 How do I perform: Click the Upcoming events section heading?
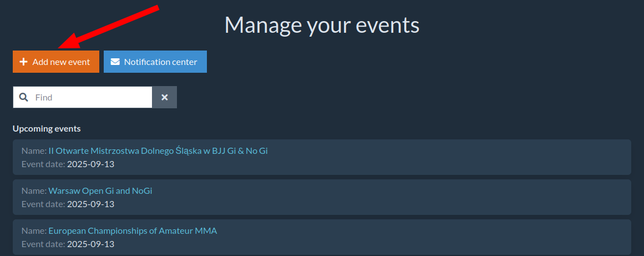pyautogui.click(x=47, y=128)
